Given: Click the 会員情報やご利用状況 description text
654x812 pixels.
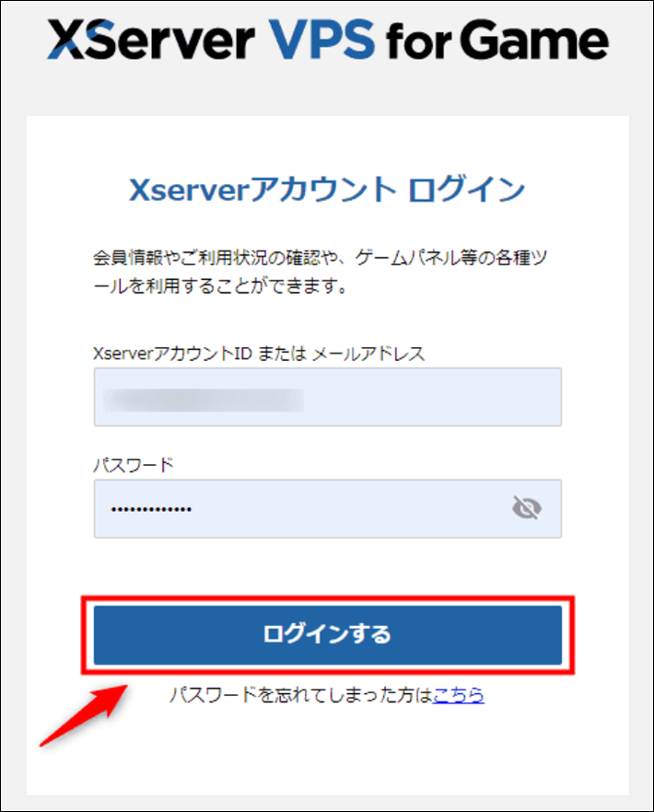Looking at the screenshot, I should (321, 272).
